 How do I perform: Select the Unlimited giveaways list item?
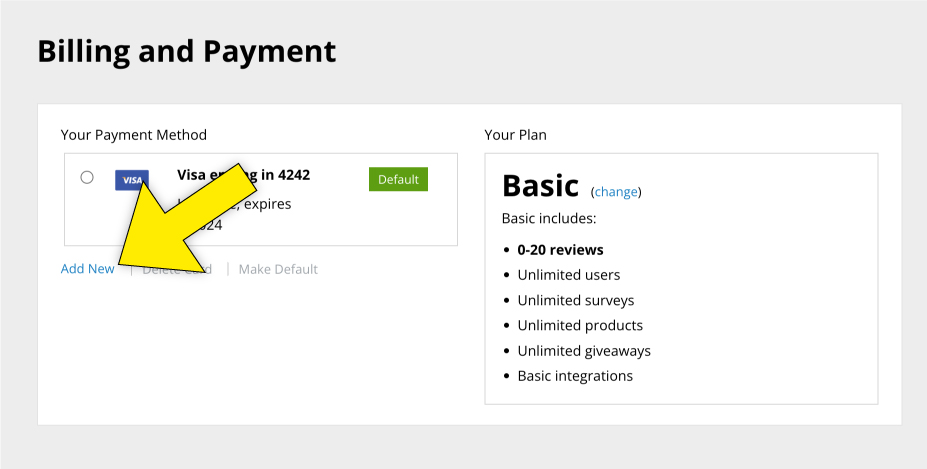point(584,351)
